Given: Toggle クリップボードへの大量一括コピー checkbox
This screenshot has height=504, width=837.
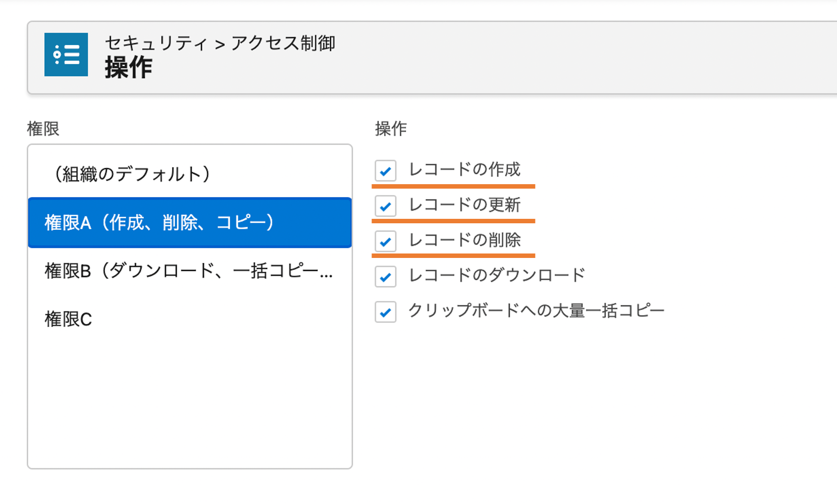Looking at the screenshot, I should pos(385,312).
